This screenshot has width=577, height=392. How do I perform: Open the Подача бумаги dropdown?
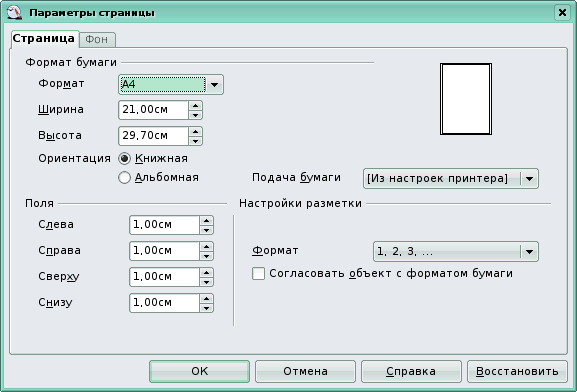(x=451, y=179)
